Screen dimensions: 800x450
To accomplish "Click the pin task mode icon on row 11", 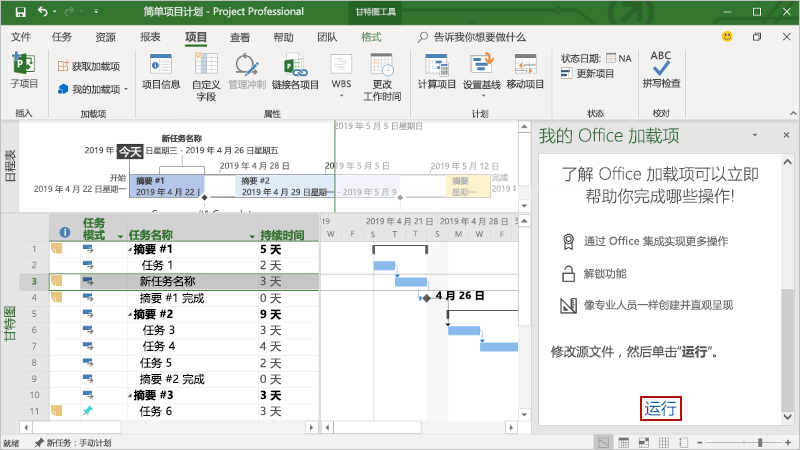I will pos(88,410).
